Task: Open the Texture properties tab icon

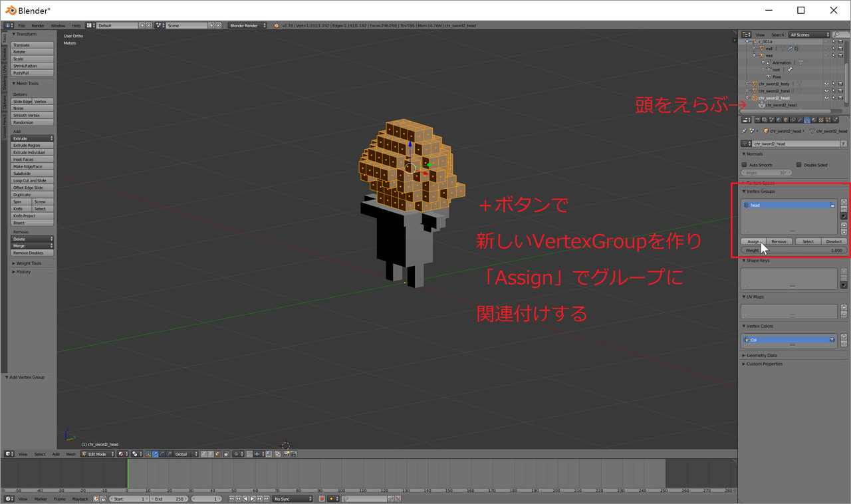Action: 821,120
